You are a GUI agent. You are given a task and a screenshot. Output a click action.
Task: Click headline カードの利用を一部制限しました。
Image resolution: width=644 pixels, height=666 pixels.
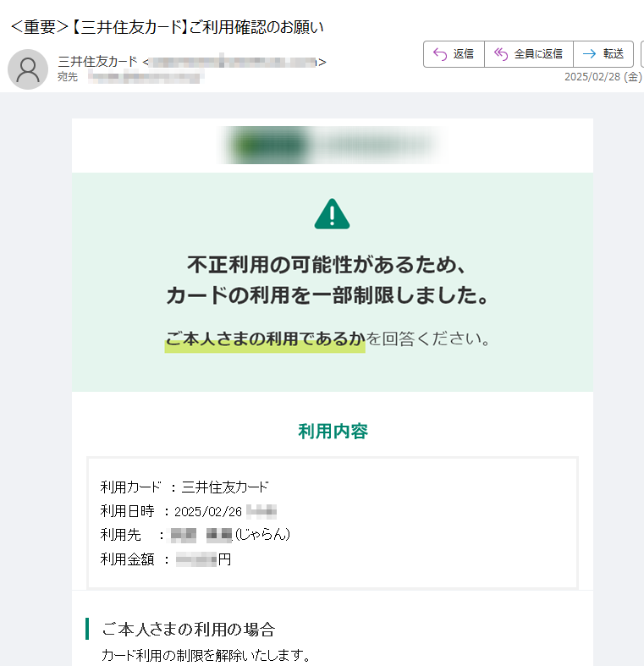[x=328, y=295]
